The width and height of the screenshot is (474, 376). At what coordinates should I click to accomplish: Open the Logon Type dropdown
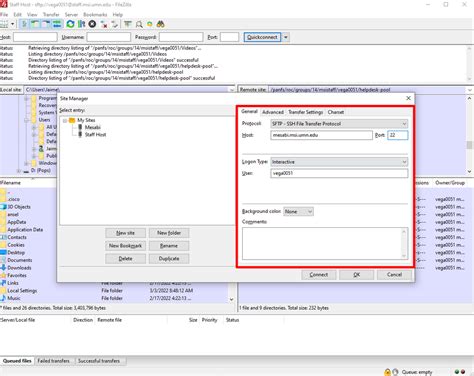pyautogui.click(x=339, y=162)
